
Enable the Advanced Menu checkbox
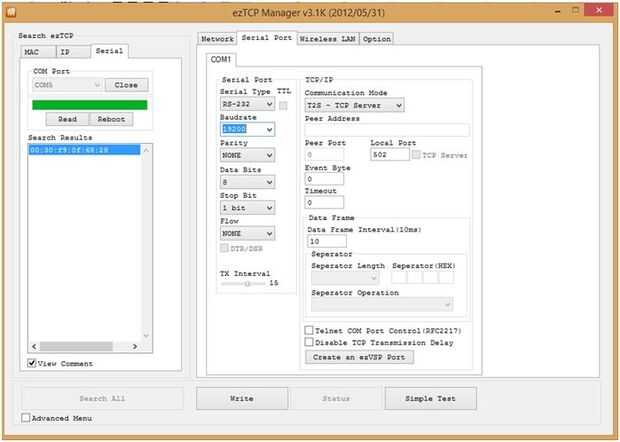(x=26, y=417)
